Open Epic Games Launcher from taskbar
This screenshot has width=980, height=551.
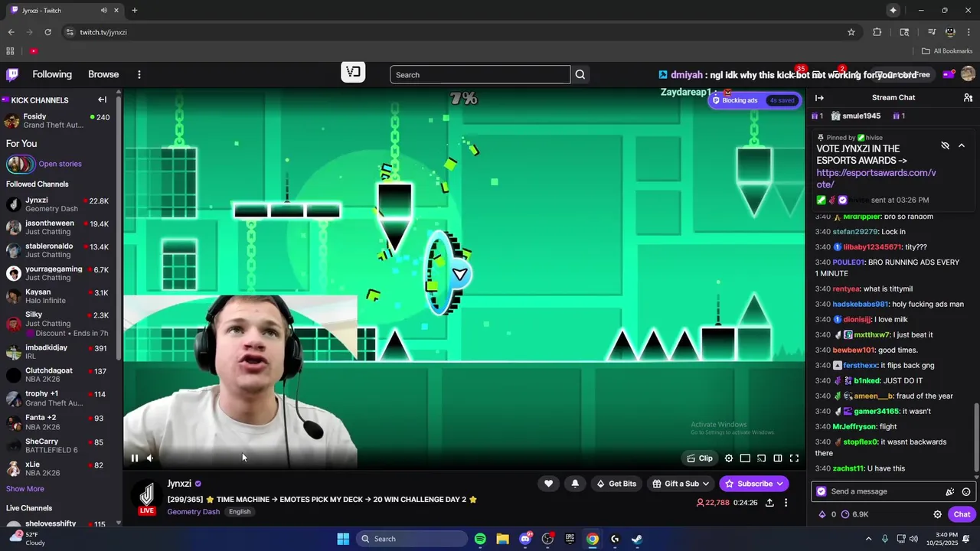click(570, 539)
